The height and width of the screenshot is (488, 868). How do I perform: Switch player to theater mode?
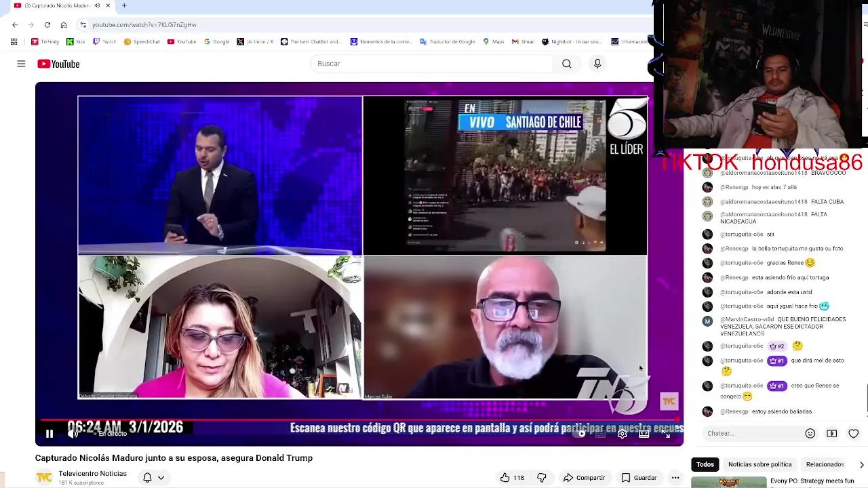(644, 434)
